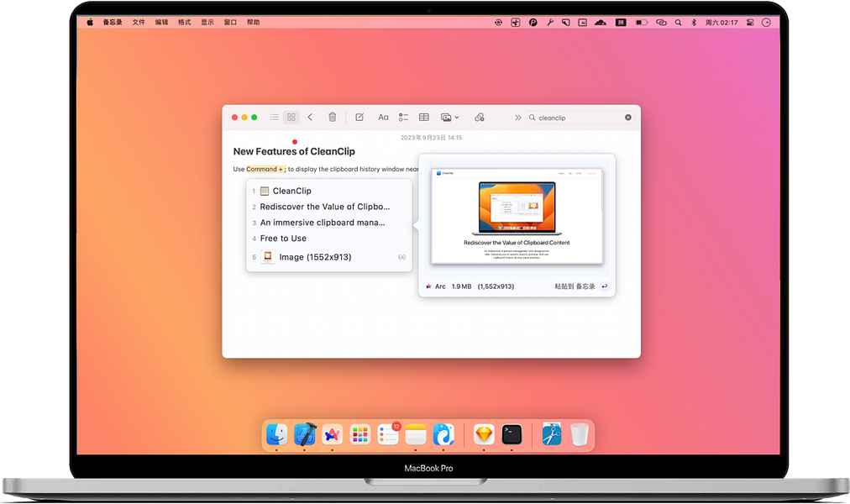The image size is (850, 504).
Task: Open Control Center from menu bar
Action: 750,23
